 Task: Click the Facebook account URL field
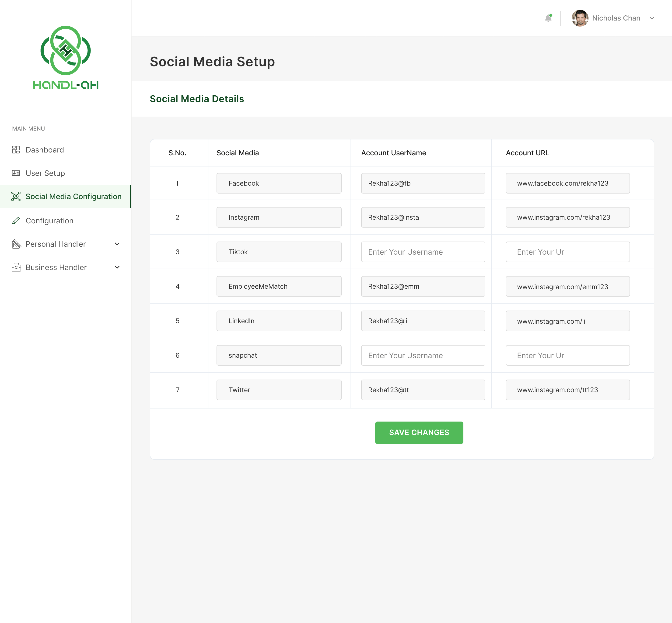(567, 183)
